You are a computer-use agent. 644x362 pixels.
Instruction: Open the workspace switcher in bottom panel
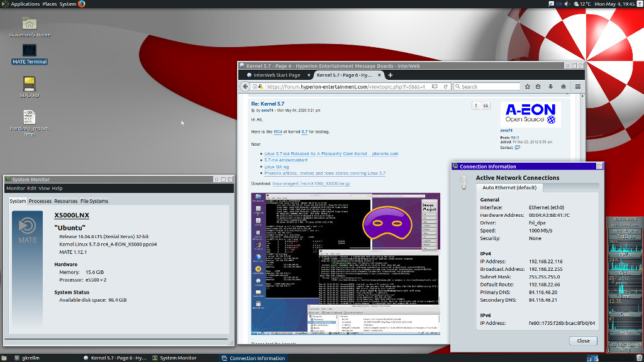pyautogui.click(x=592, y=358)
